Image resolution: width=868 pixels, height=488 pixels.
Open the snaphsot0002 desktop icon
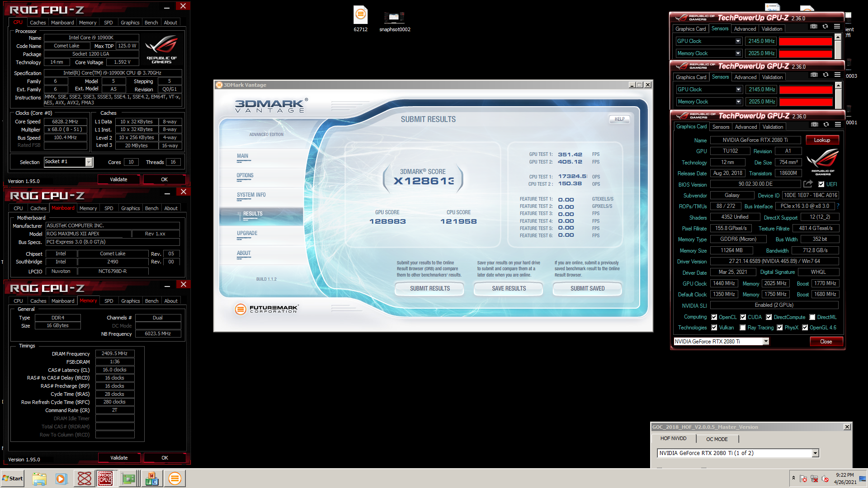pyautogui.click(x=395, y=21)
